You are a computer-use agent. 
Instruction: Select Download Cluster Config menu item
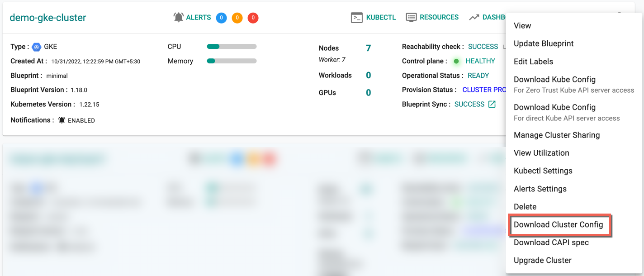pos(559,224)
